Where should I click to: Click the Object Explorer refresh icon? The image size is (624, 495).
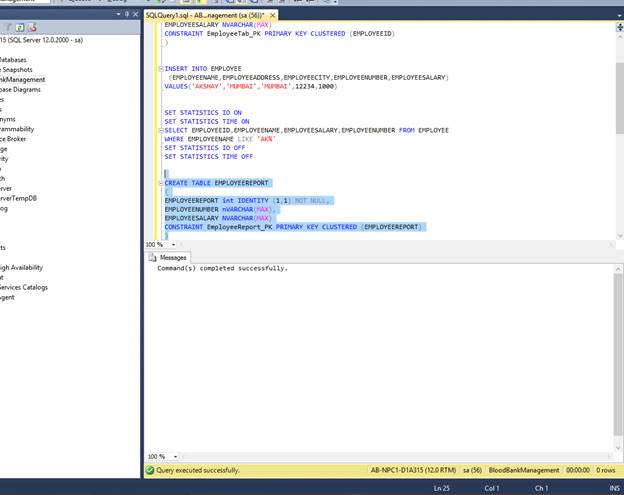[19, 26]
